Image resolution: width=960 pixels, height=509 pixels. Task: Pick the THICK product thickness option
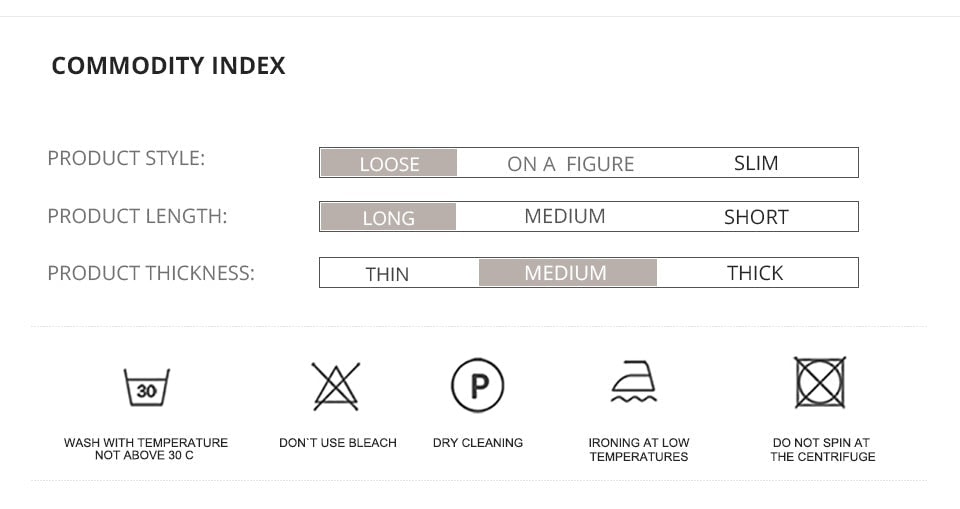pos(755,273)
